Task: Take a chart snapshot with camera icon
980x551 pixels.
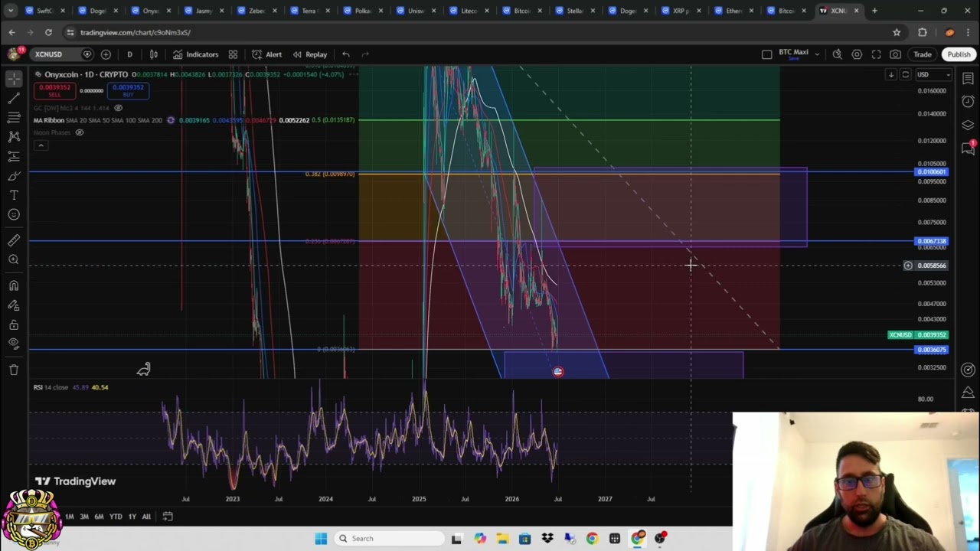Action: click(x=895, y=54)
